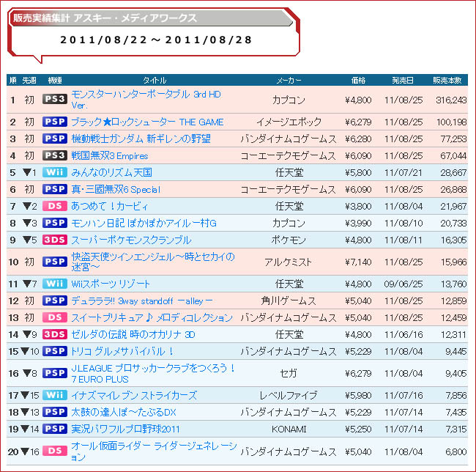Click the 3DS badge for ゼルダの伝説 時のオカリナ 3D
476x472 pixels.
pyautogui.click(x=55, y=334)
